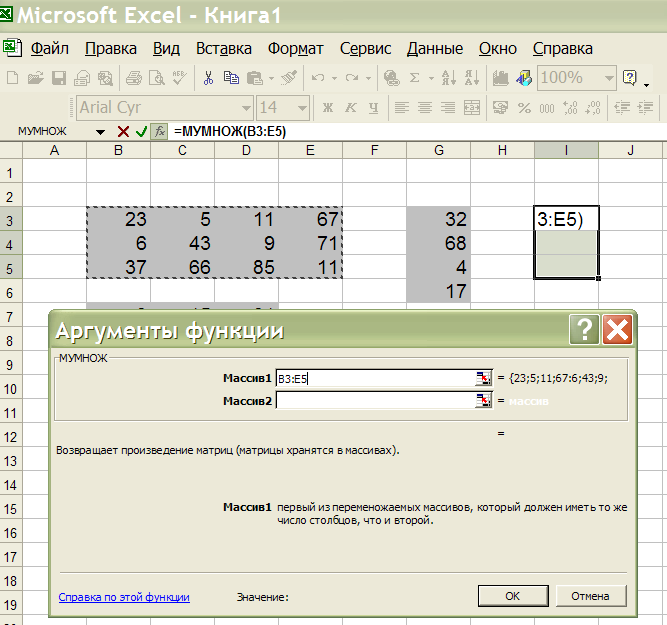Click the Отмена button
Screen dimensions: 667x625
click(x=590, y=596)
